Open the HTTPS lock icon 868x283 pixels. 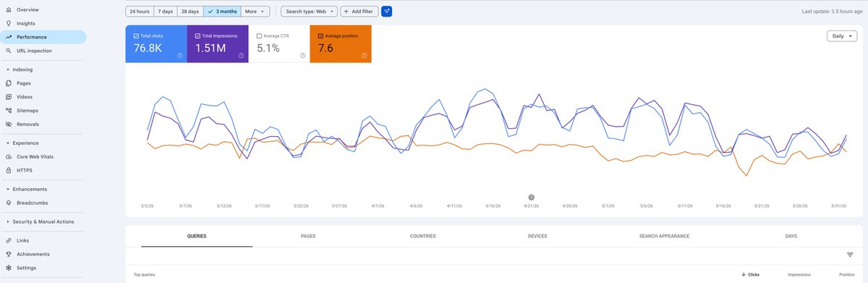click(8, 170)
